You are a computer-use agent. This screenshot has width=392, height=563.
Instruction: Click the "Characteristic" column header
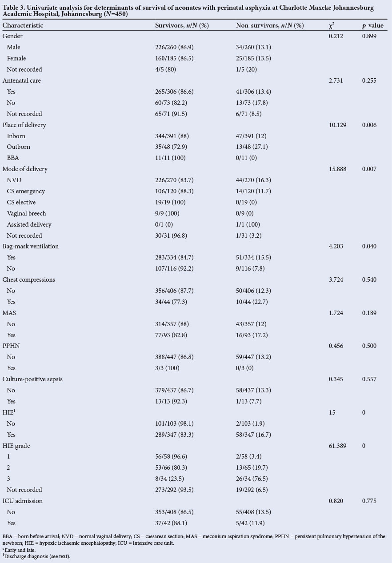click(x=23, y=25)
